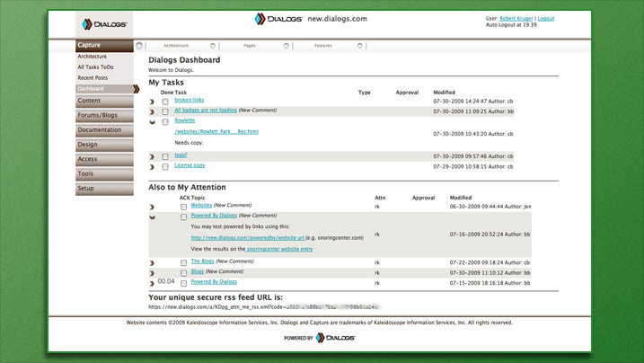Click the chevron marker beside Dashboard

coord(137,89)
